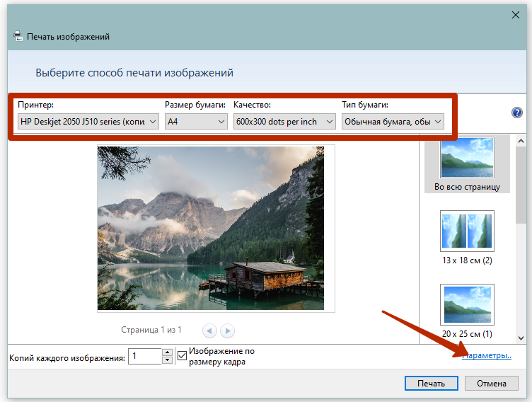This screenshot has height=402, width=532.
Task: Toggle 'Изображение по размеру кадра' checkbox
Action: [183, 356]
